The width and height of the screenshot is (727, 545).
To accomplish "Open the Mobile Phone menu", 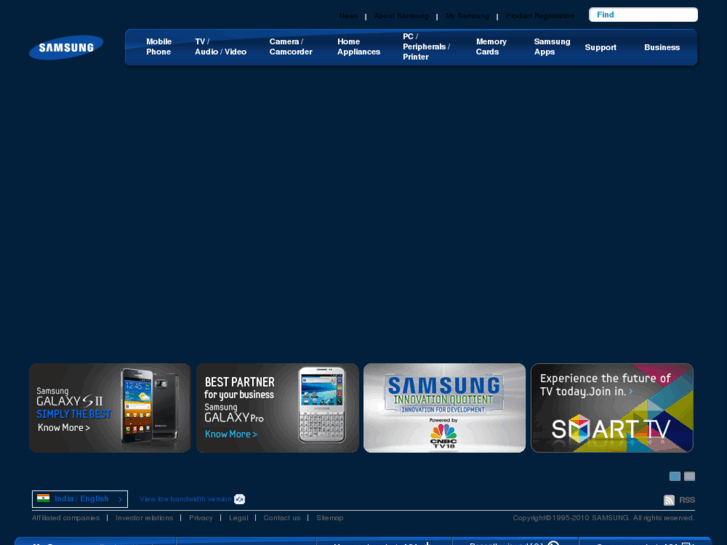I will tap(159, 47).
